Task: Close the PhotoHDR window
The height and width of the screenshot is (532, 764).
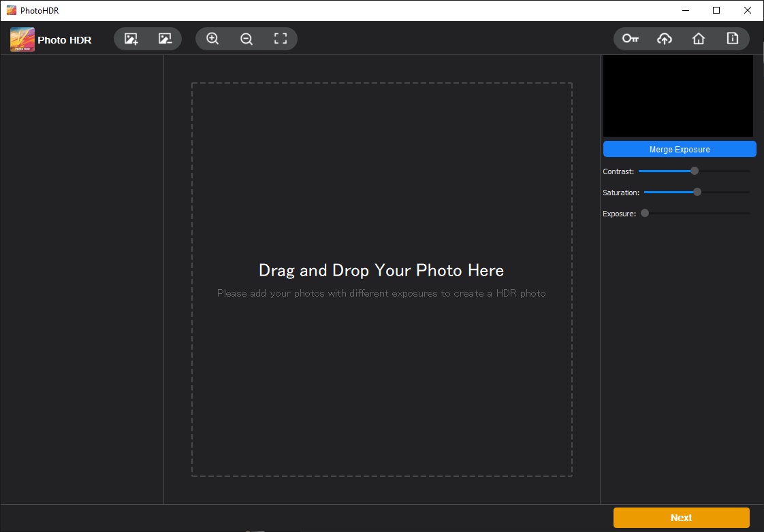Action: (x=748, y=10)
